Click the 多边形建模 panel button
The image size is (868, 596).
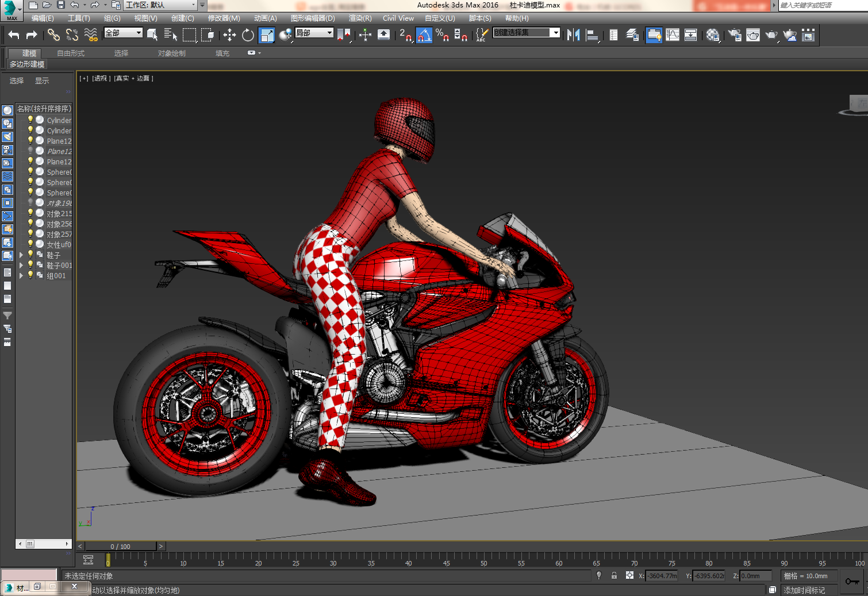(x=26, y=64)
